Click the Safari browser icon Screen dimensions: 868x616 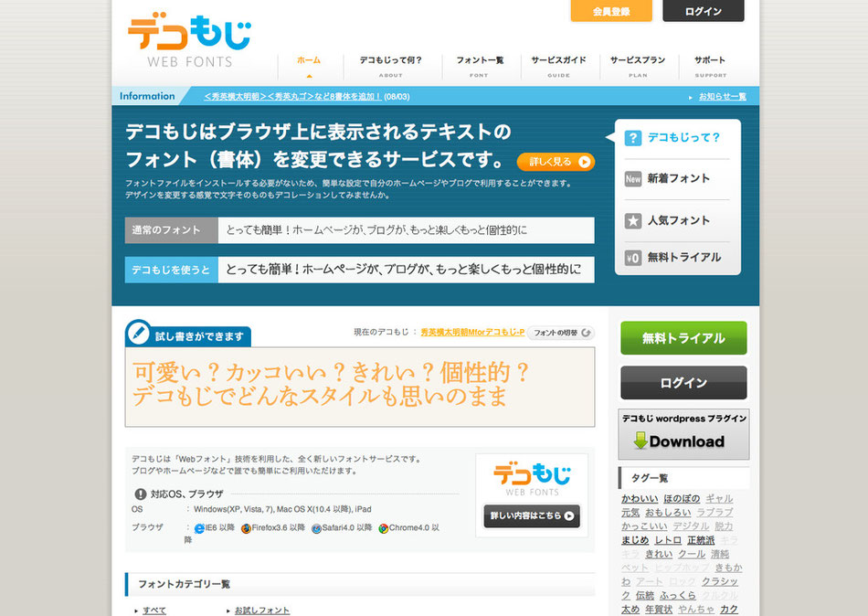pos(316,528)
